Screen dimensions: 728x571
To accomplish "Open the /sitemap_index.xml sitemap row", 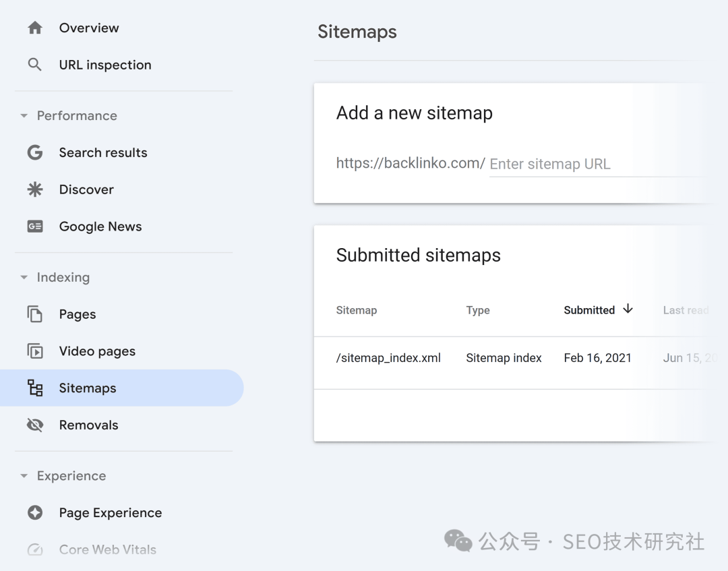I will click(x=388, y=358).
